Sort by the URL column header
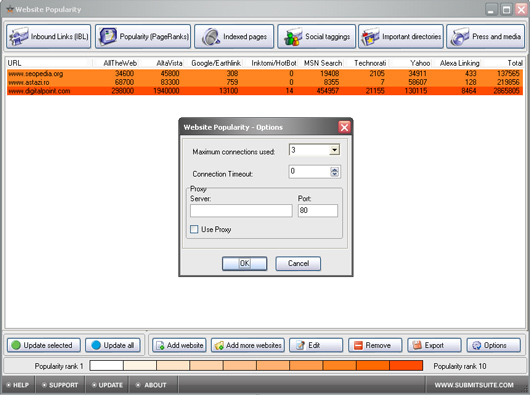The width and height of the screenshot is (530, 395). coord(49,63)
